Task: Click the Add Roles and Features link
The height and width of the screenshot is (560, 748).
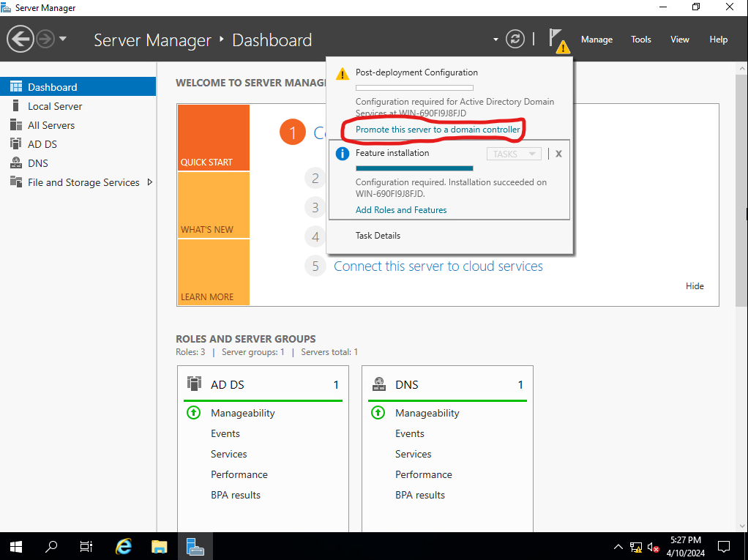Action: tap(401, 210)
